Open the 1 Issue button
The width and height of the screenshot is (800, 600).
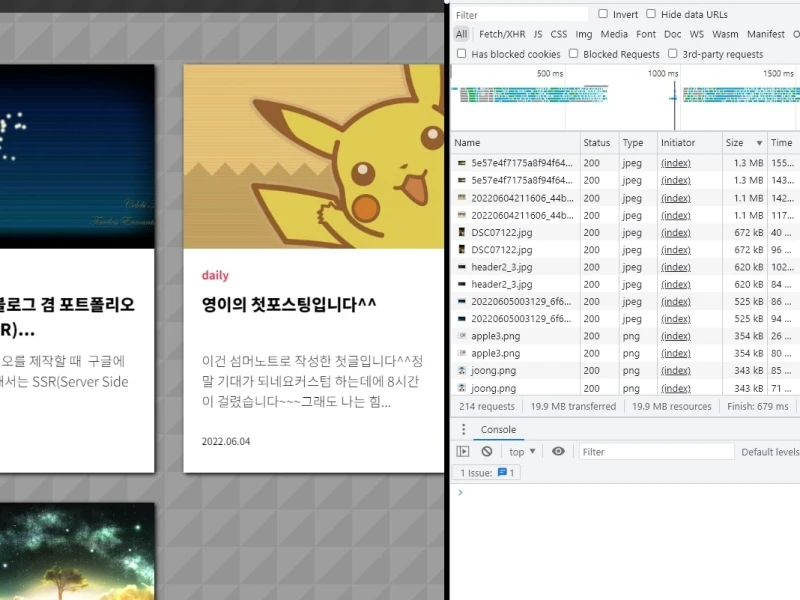click(x=486, y=472)
